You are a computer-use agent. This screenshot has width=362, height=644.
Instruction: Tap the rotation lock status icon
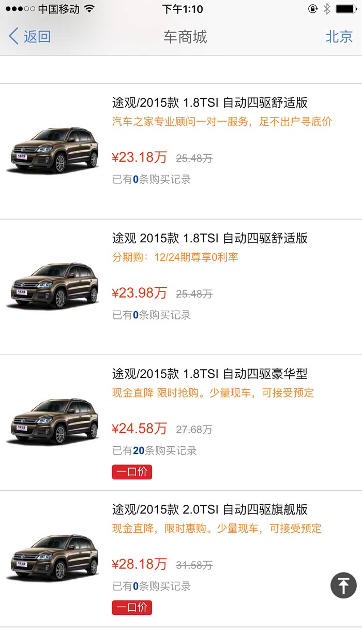[312, 9]
